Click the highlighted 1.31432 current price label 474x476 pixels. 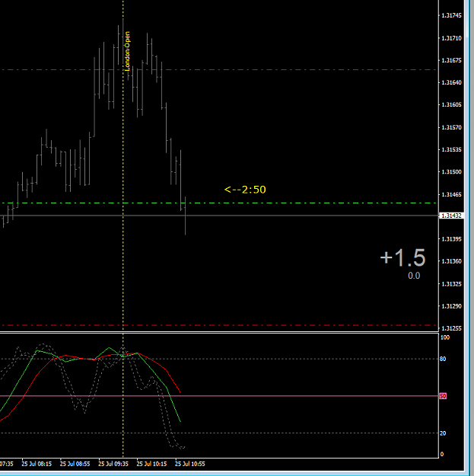(x=451, y=216)
